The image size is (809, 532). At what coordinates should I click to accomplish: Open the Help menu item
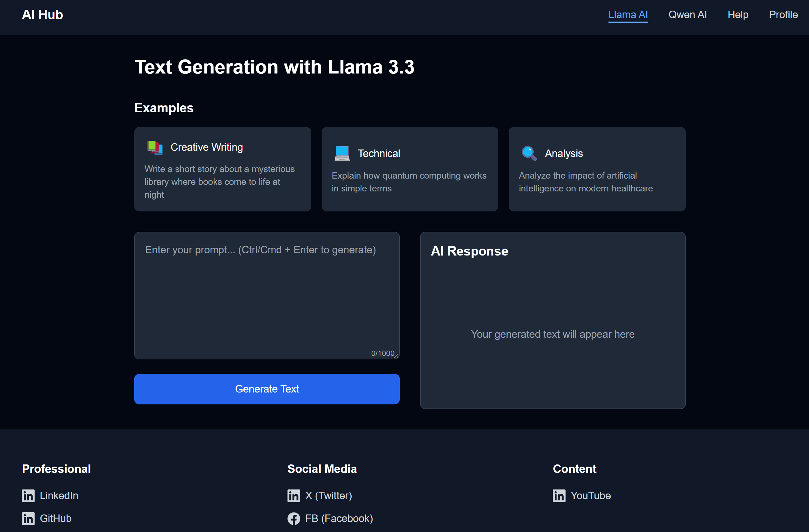pyautogui.click(x=738, y=15)
